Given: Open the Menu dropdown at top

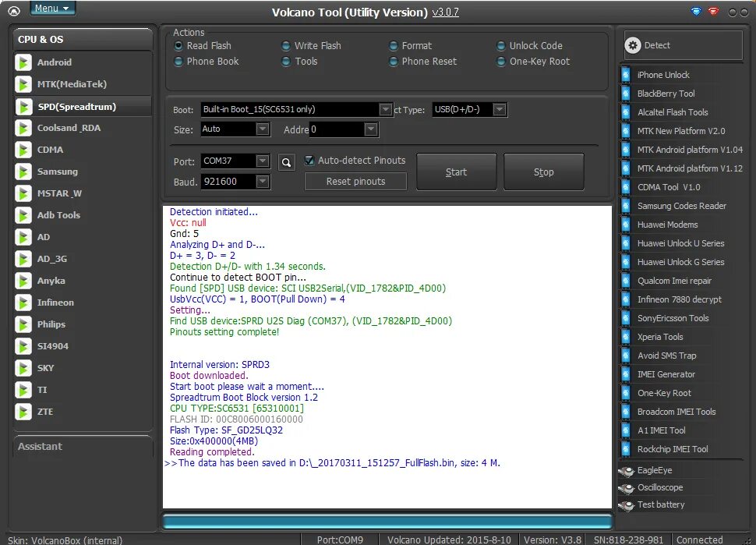Looking at the screenshot, I should pos(52,9).
